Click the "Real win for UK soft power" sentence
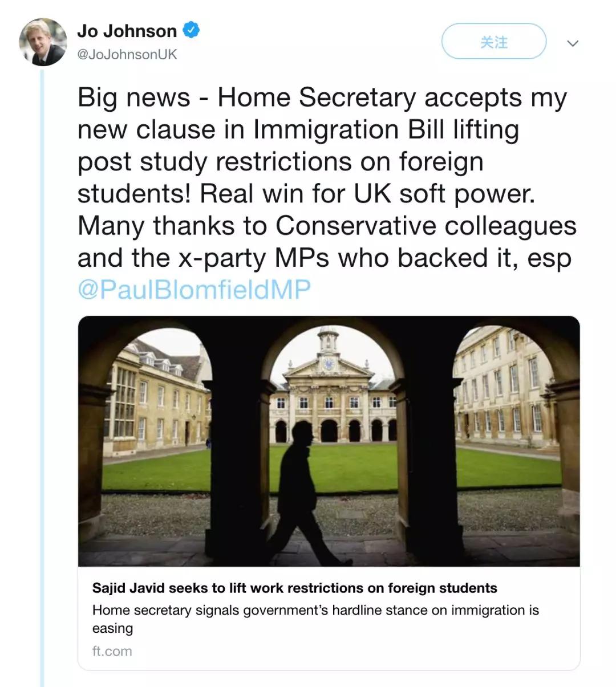This screenshot has height=687, width=616. pyautogui.click(x=367, y=194)
